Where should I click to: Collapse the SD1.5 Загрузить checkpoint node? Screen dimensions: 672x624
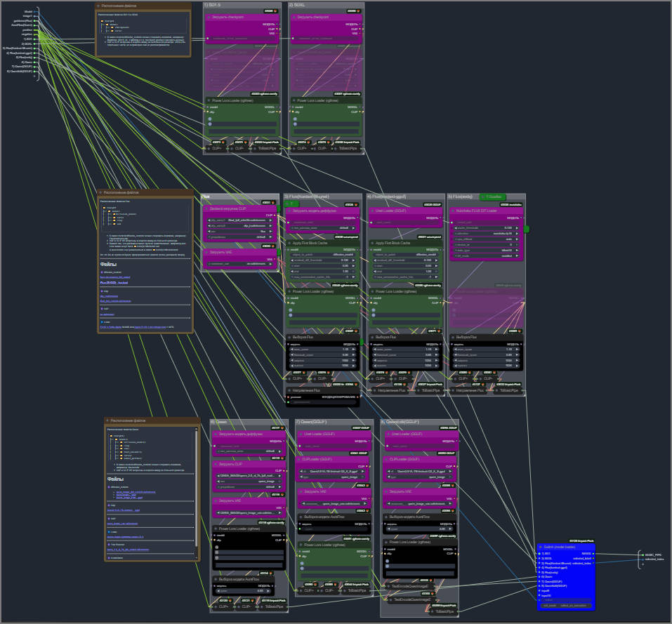(x=209, y=18)
